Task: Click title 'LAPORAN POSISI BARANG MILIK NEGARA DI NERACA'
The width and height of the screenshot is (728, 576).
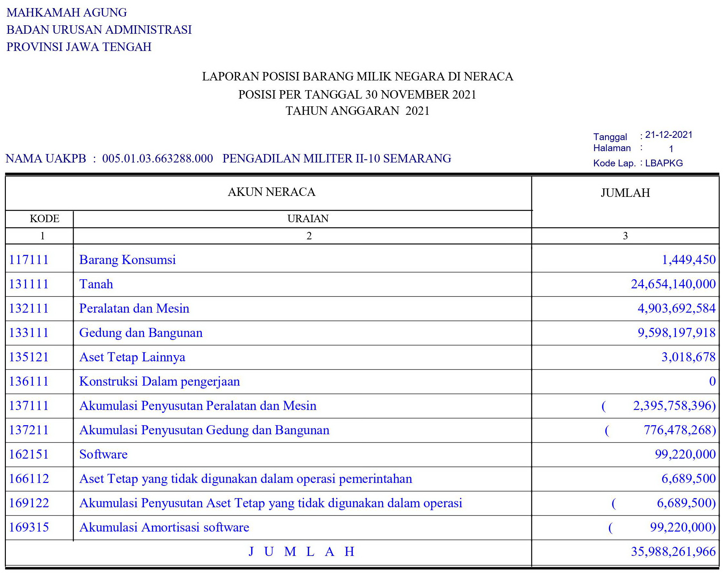Action: tap(358, 76)
